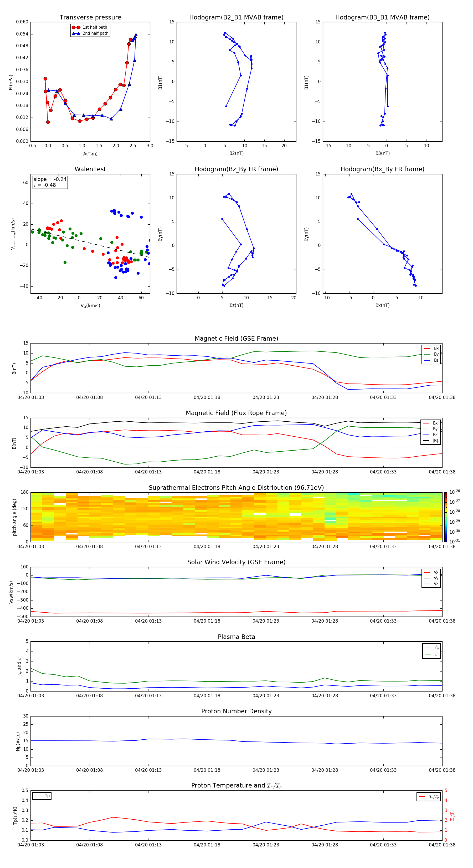This screenshot has height=868, width=473.
Task: Click the 'Hodogram(B2_B1 MVAB frame)' title
Action: point(236,18)
